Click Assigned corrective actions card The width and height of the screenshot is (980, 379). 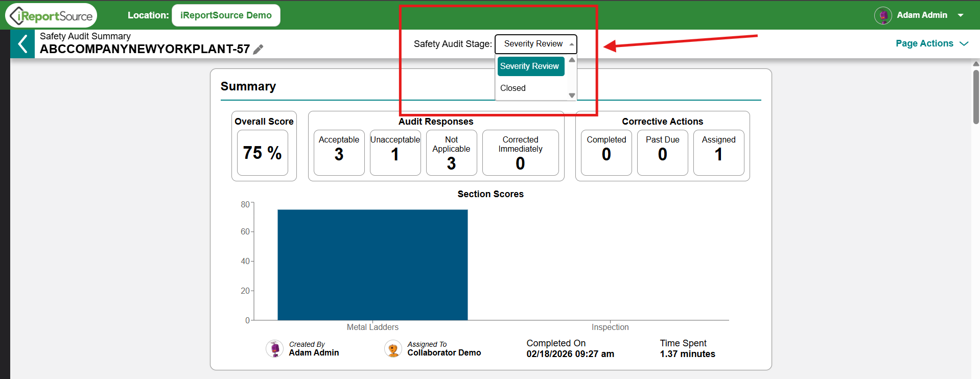[719, 153]
